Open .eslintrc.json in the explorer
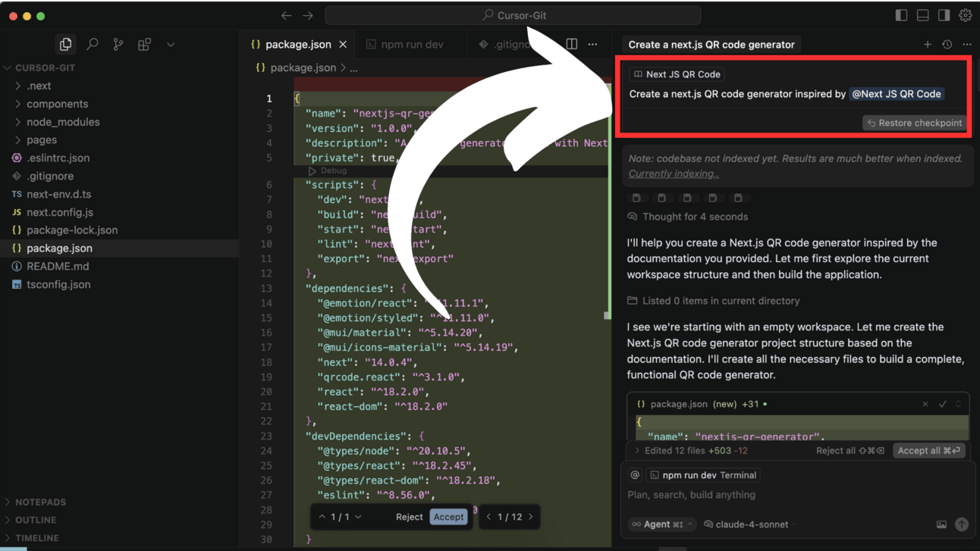The width and height of the screenshot is (980, 551). pyautogui.click(x=58, y=158)
